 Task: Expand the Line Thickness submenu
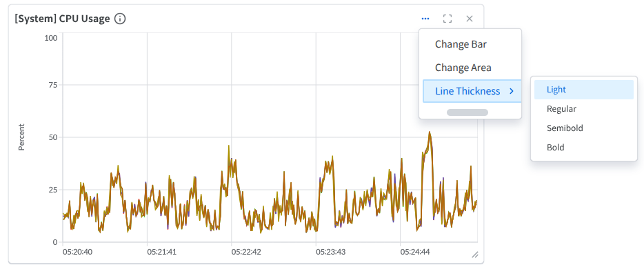tap(472, 91)
